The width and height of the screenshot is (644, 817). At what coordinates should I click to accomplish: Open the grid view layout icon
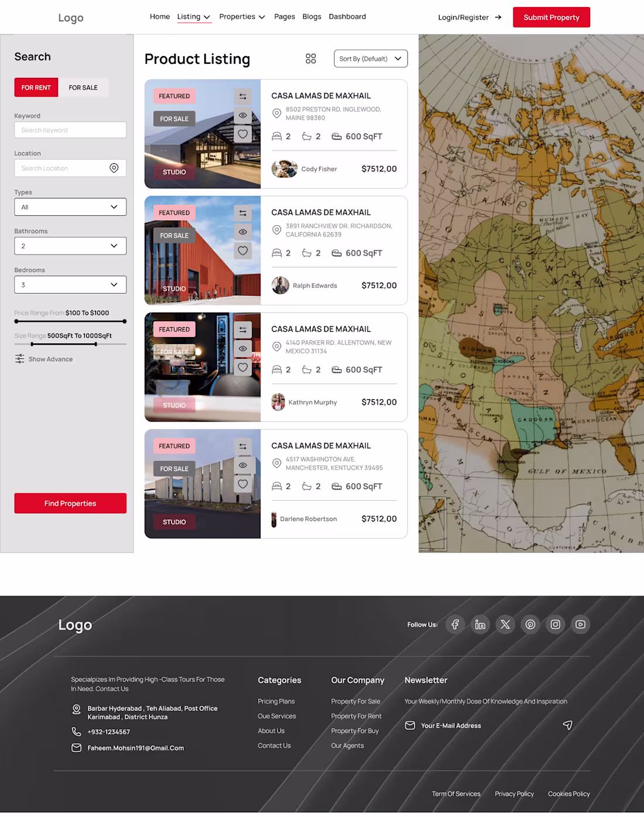311,59
